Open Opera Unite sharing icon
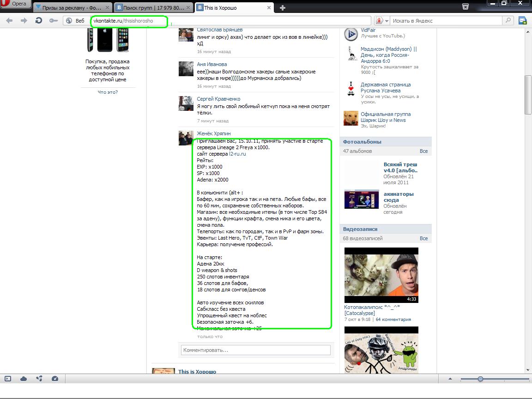The width and height of the screenshot is (532, 399). (39, 379)
